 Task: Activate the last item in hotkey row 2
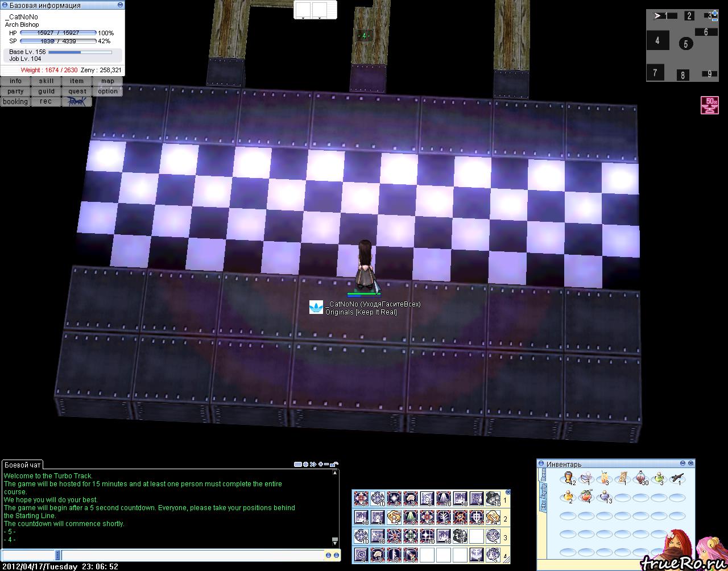pyautogui.click(x=493, y=518)
